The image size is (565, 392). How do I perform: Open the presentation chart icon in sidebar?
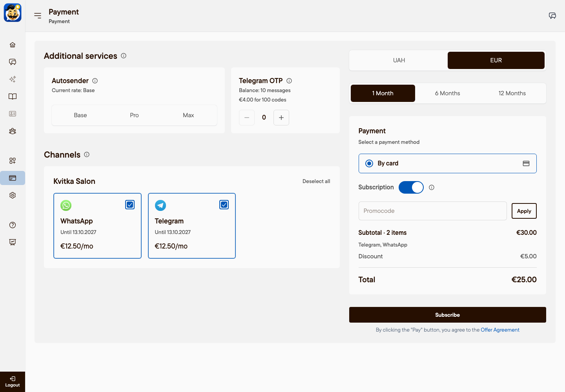tap(13, 242)
